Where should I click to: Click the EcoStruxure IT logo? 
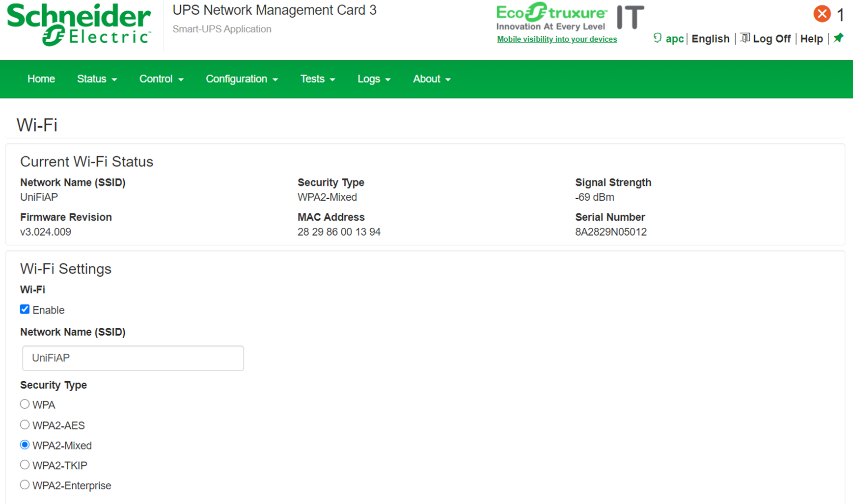pyautogui.click(x=570, y=17)
